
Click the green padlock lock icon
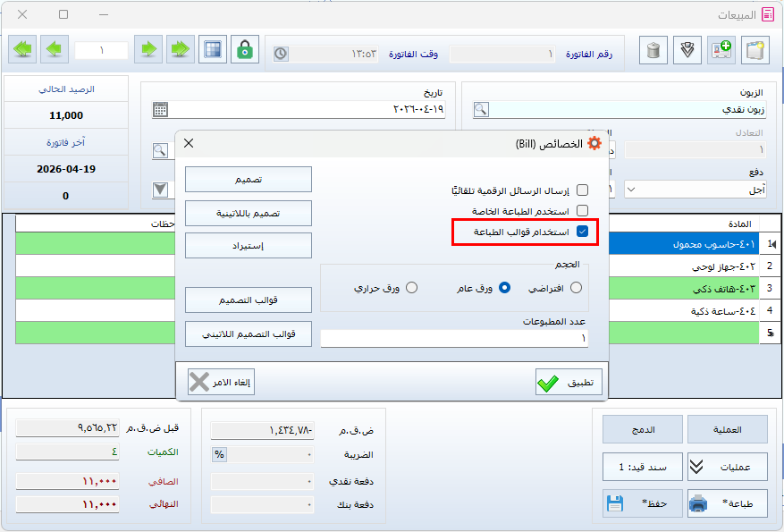pos(244,50)
